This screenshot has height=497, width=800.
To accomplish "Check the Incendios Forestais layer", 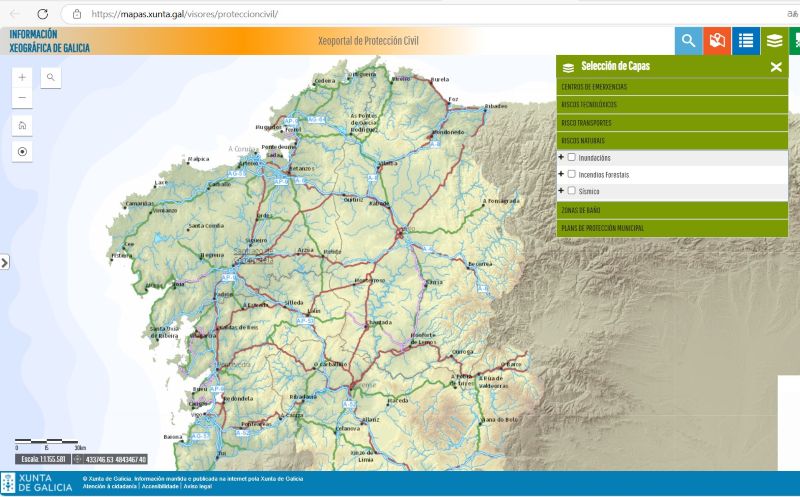I will [572, 174].
